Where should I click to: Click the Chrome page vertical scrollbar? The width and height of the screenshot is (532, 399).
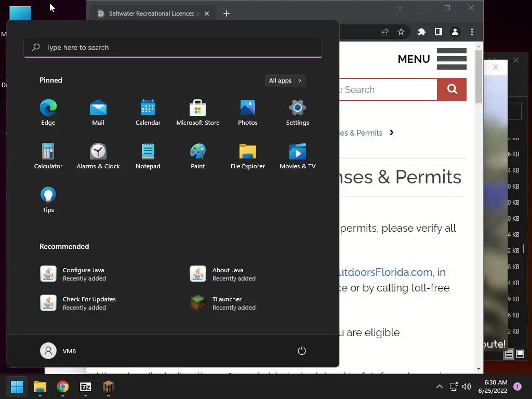[x=478, y=77]
